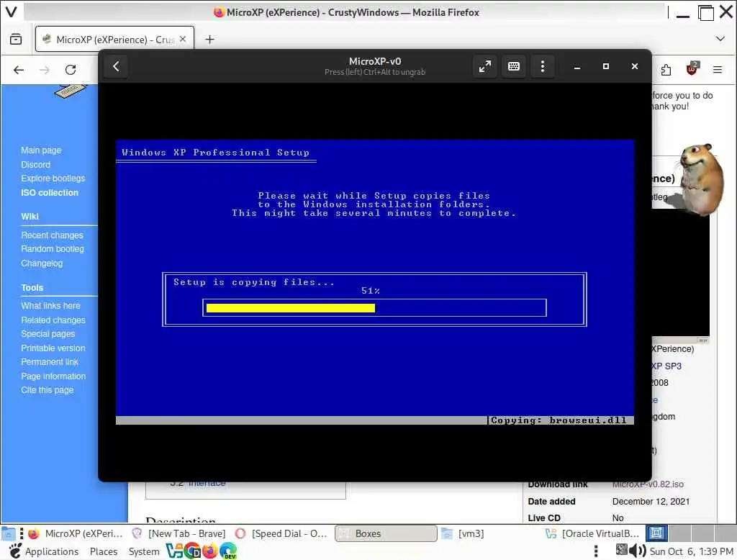Select the MicroXP (eXPerience) browser tab
737x560 pixels.
114,40
